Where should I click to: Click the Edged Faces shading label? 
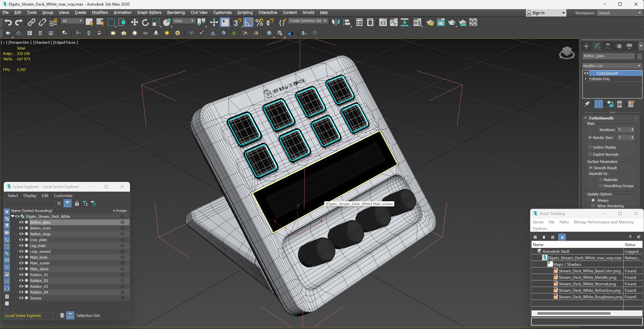point(65,42)
